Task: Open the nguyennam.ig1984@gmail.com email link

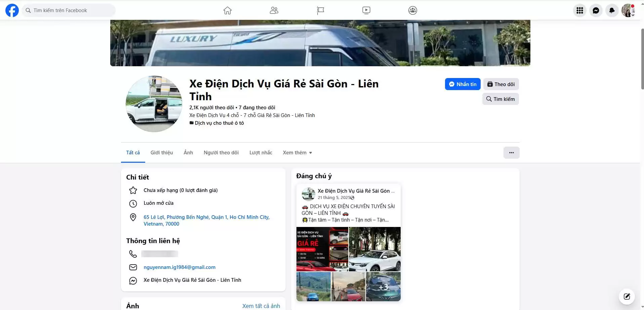Action: pyautogui.click(x=179, y=267)
